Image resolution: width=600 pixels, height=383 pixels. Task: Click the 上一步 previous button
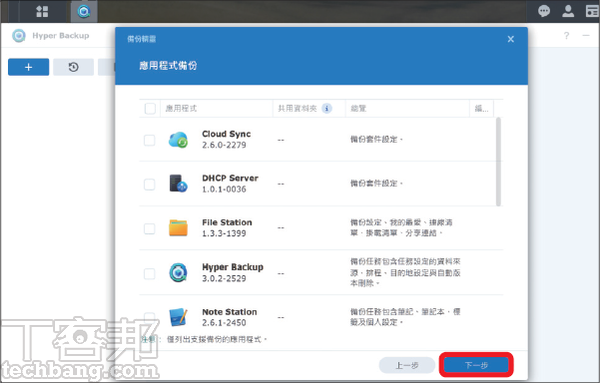[407, 365]
